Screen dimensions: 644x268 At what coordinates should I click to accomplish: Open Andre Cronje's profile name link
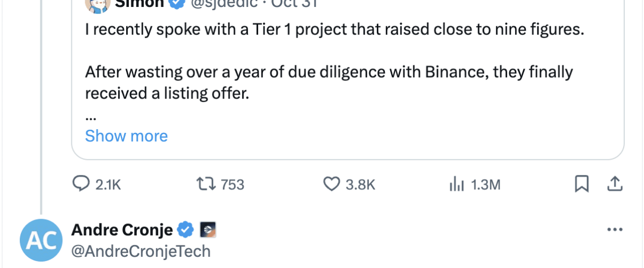pyautogui.click(x=122, y=230)
